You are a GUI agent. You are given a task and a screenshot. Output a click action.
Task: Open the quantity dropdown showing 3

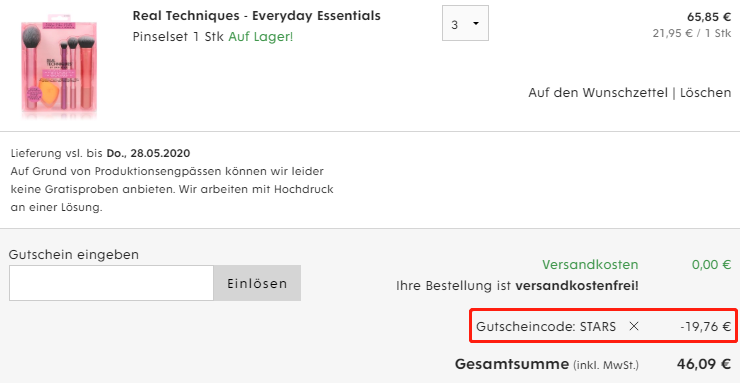tap(465, 23)
